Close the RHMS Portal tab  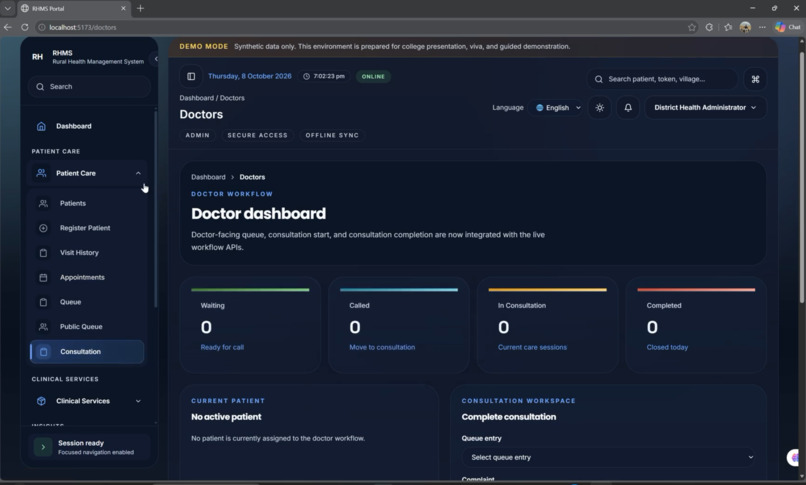tap(123, 8)
